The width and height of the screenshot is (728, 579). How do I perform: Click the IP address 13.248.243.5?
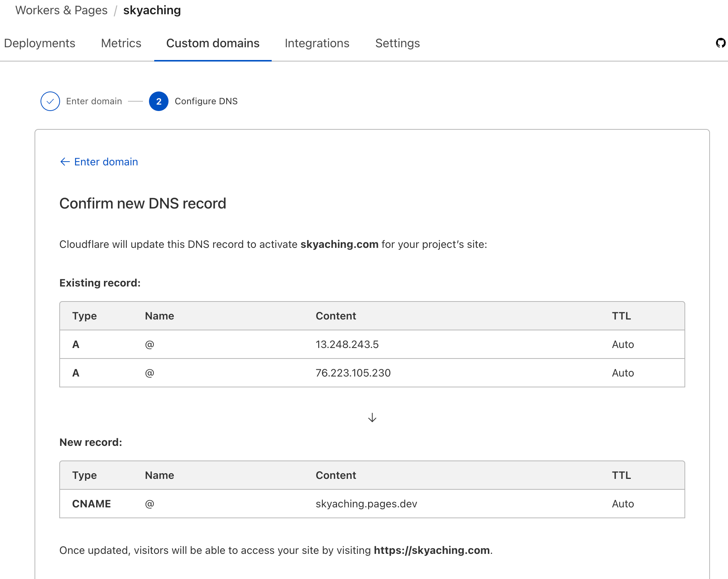point(347,344)
